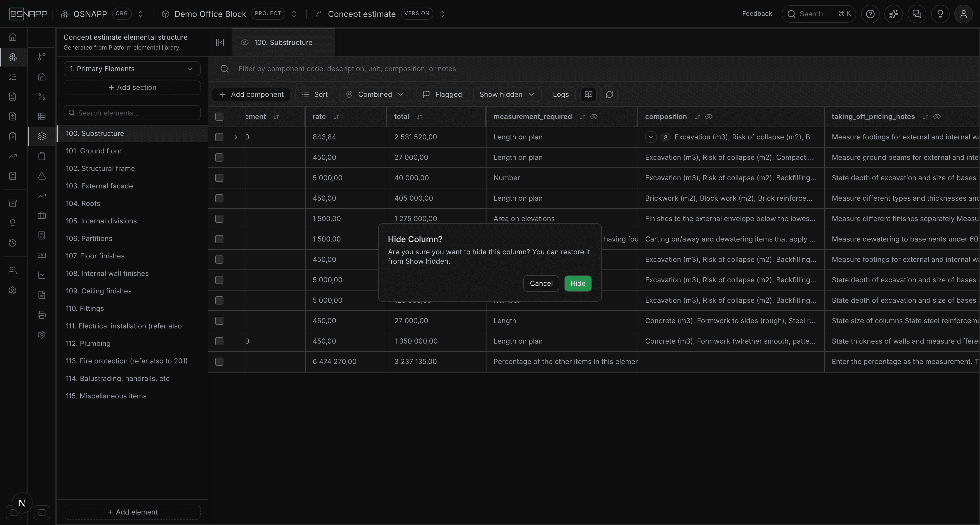
Task: Click the Flagged filter button
Action: click(x=442, y=94)
